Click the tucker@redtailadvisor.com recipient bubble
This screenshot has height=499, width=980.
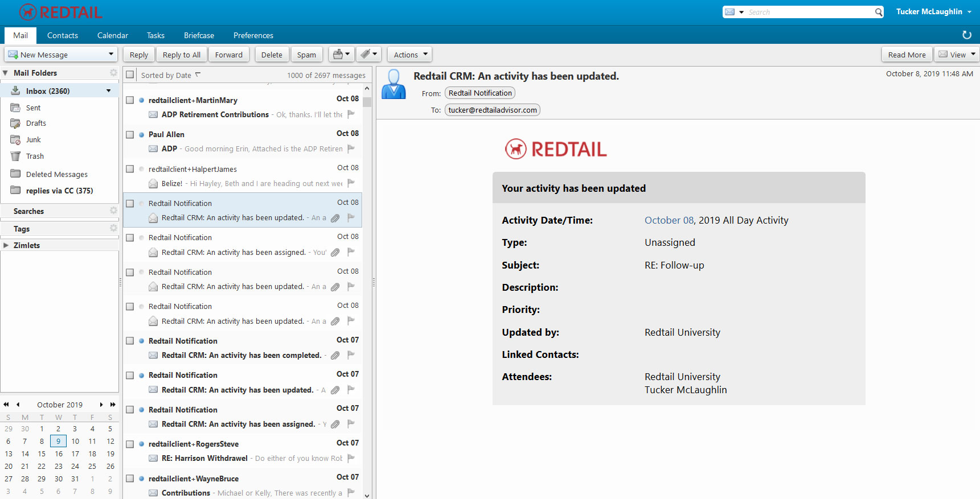[x=493, y=110]
